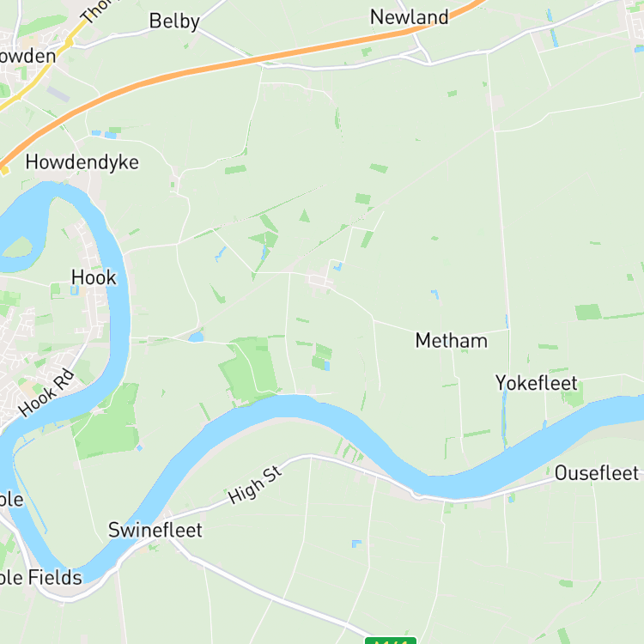Select the Belby place label
This screenshot has width=644, height=644.
[x=174, y=21]
